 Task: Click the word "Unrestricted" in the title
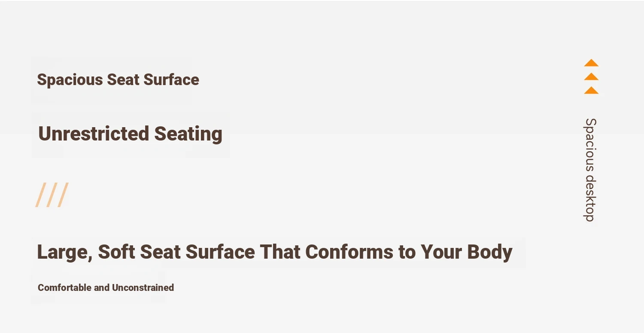[x=93, y=134]
